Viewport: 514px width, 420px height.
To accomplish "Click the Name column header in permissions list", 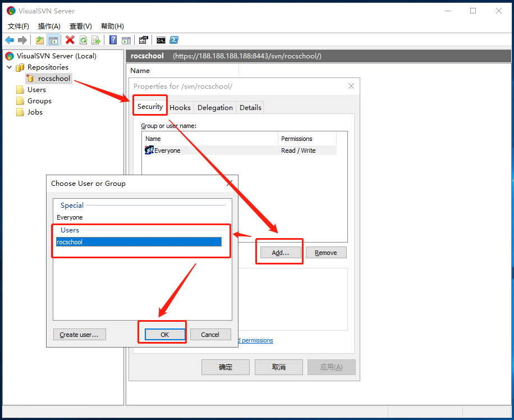I will point(210,139).
